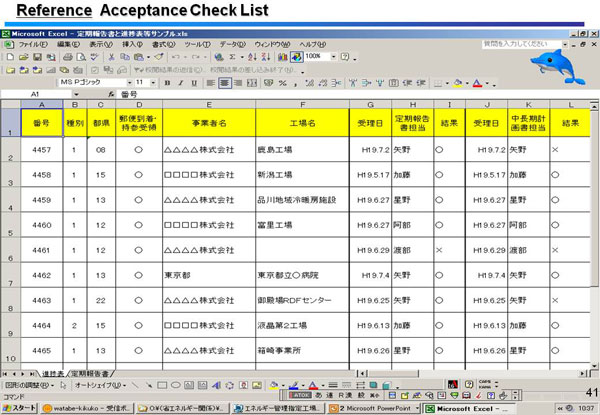Viewport: 600px width, 415px height.
Task: Select the Rectangle drawing tool
Action: (x=162, y=385)
